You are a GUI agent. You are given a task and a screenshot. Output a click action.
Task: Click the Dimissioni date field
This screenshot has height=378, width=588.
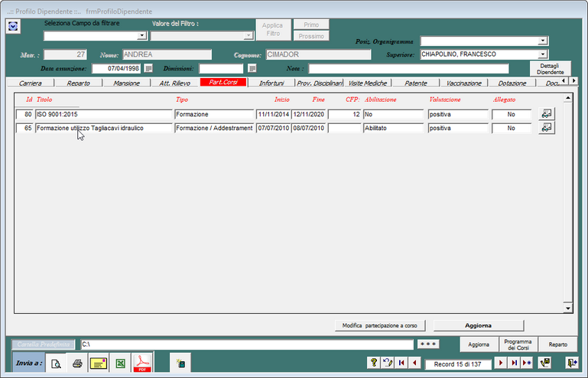(x=221, y=68)
